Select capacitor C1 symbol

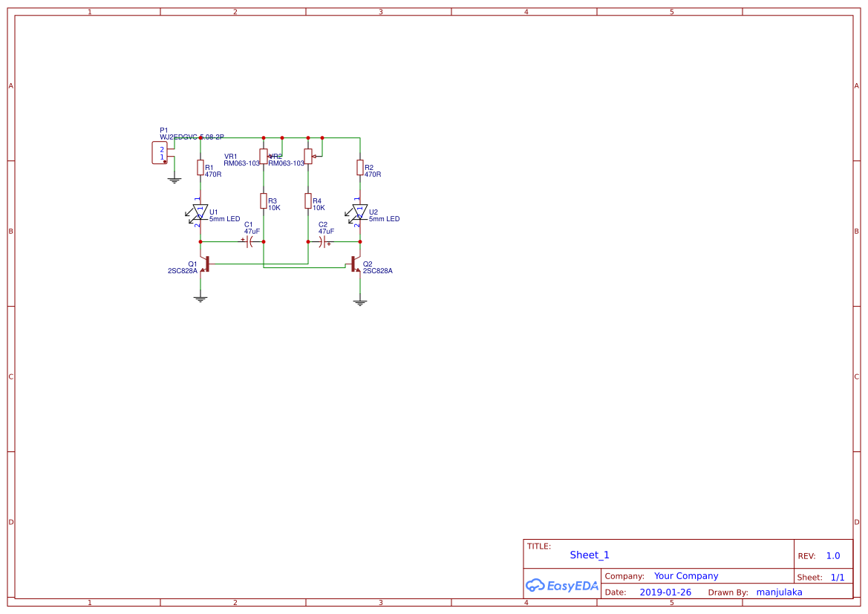[x=249, y=242]
